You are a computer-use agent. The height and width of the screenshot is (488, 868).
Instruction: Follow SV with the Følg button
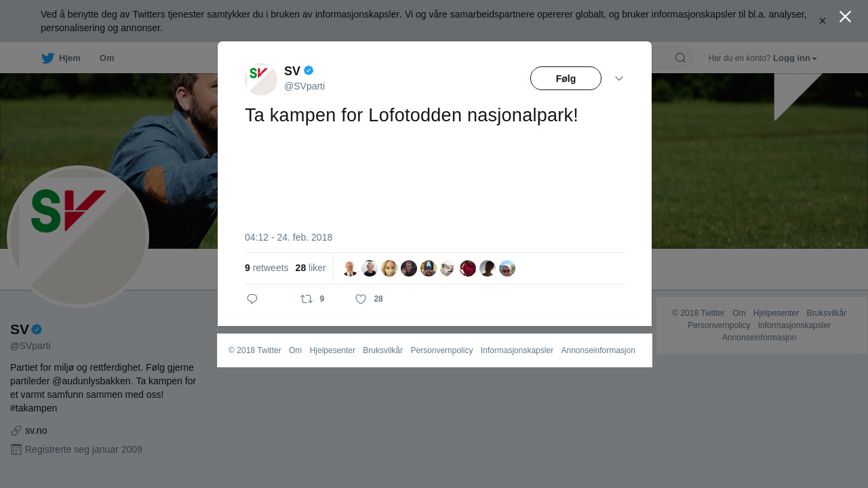(566, 79)
